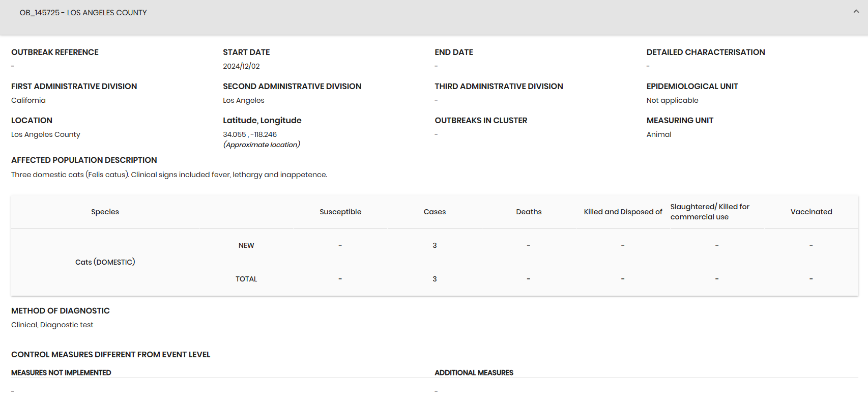Screen dimensions: 868x398
Task: Click the Clinical, Diagnostic test value
Action: pyautogui.click(x=52, y=325)
